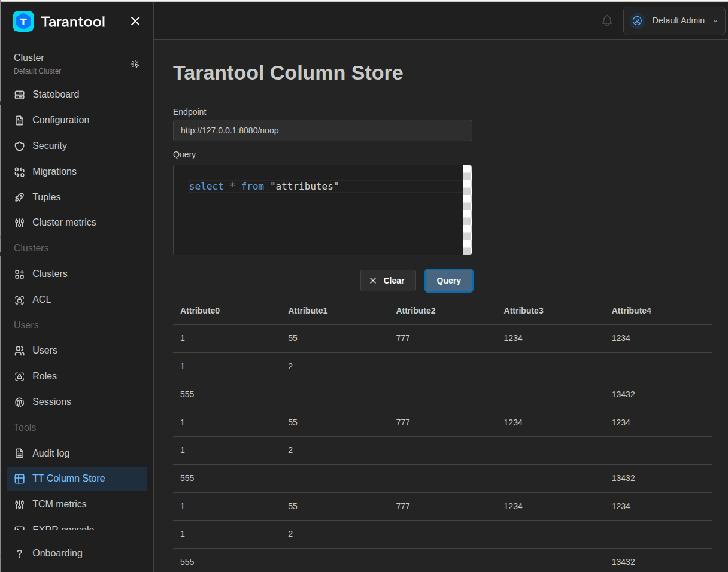This screenshot has width=728, height=572.
Task: Open Onboarding help
Action: tap(77, 553)
